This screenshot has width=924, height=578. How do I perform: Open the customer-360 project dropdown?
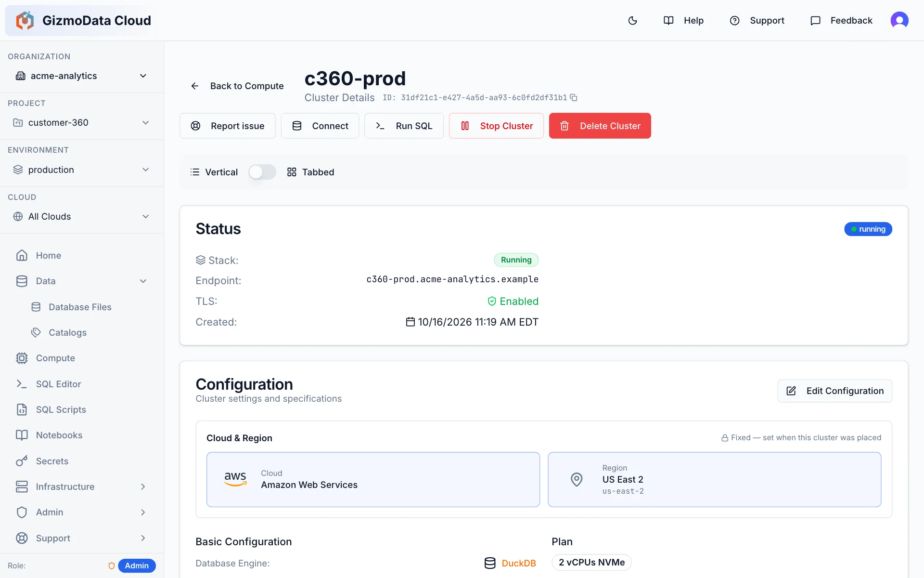[82, 122]
